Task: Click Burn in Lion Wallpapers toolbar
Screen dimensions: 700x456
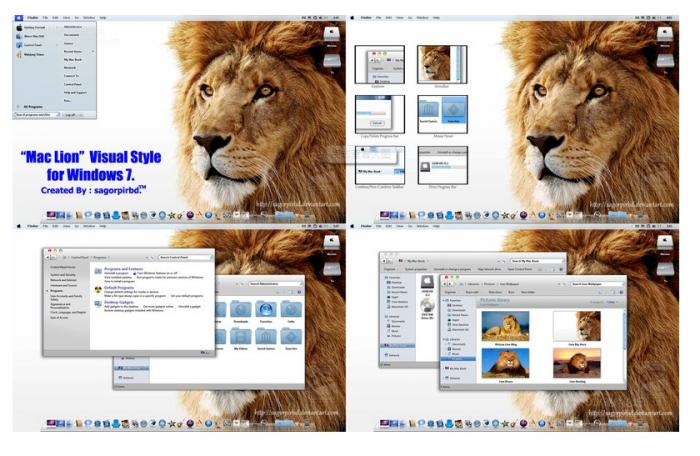Action: tap(511, 292)
